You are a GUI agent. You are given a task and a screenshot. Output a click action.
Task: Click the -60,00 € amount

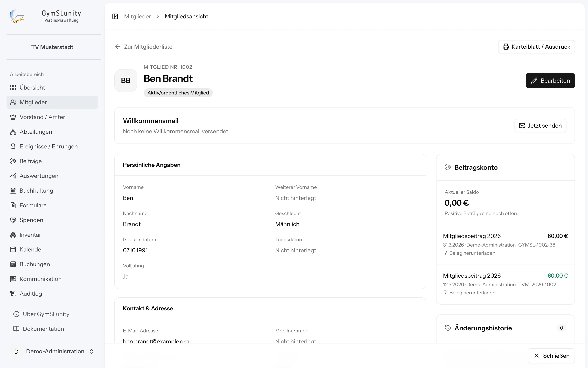(556, 276)
